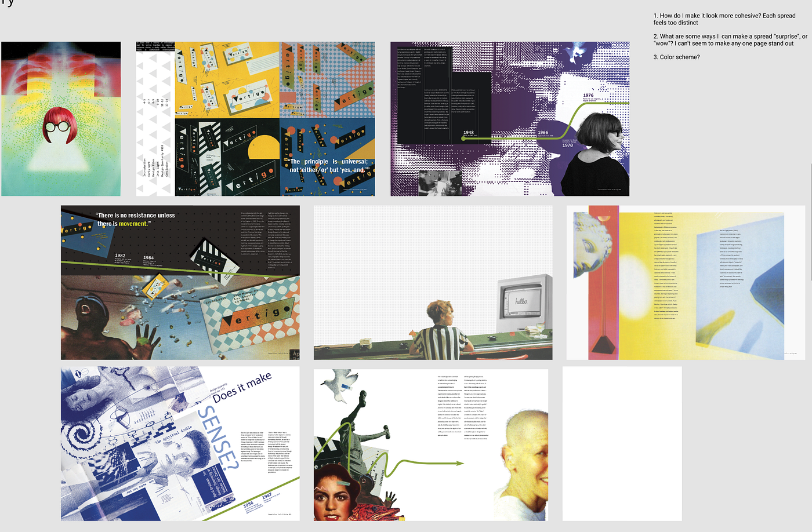Select the computer hello screen spread
Image resolution: width=812 pixels, height=532 pixels.
pyautogui.click(x=433, y=283)
